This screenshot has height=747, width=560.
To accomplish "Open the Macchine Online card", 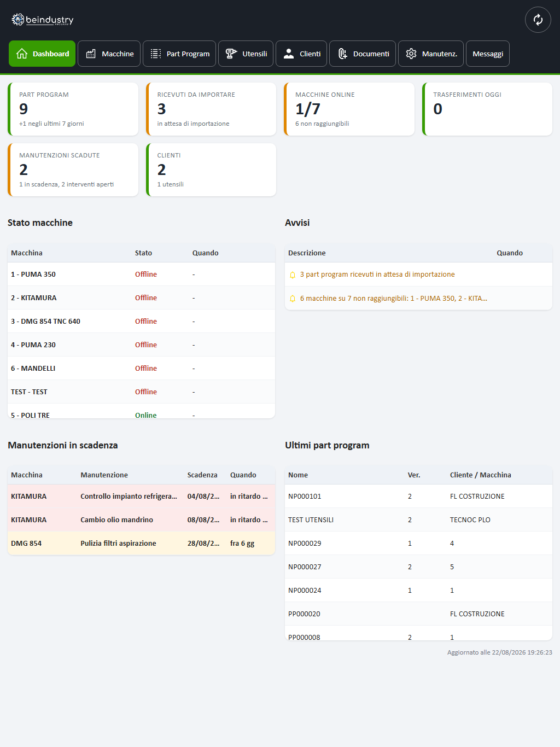I will (349, 109).
